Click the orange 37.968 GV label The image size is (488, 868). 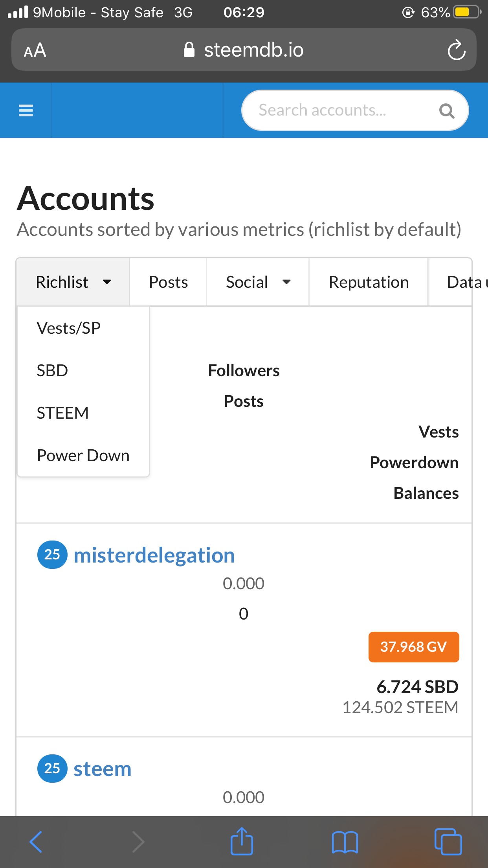(x=414, y=647)
